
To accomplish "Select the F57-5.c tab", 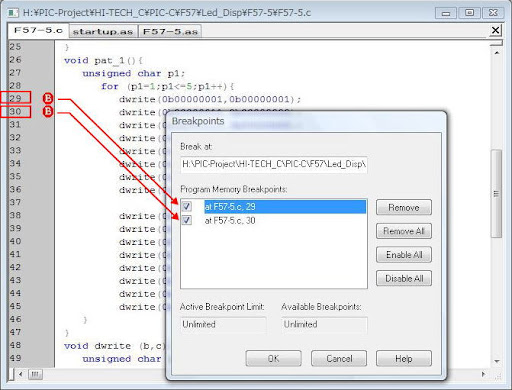I will click(x=38, y=30).
